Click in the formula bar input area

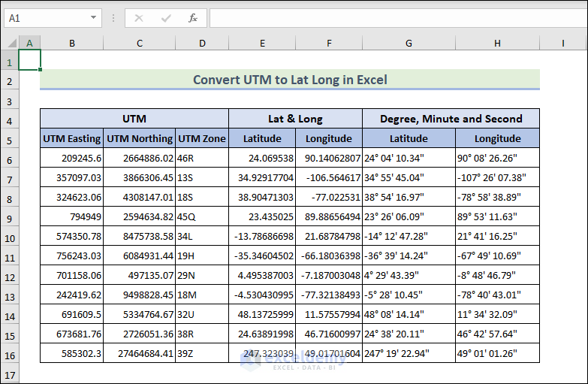point(390,18)
